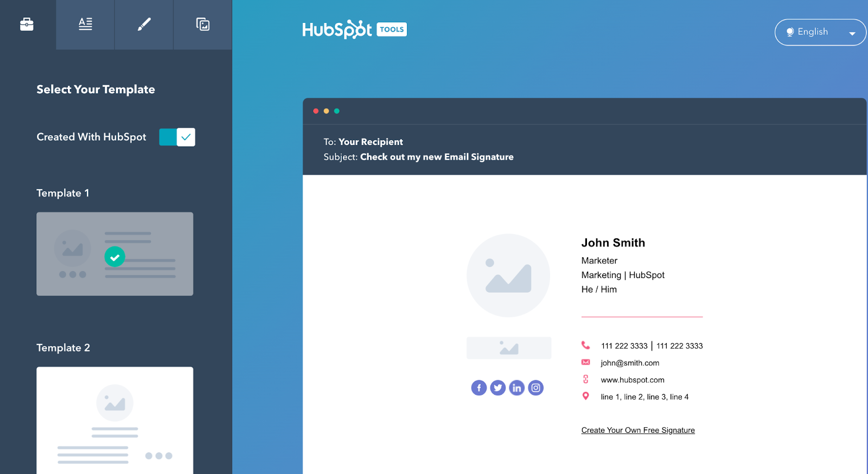Screen dimensions: 868x474
Task: Click the john@smith.com email address
Action: (x=630, y=363)
